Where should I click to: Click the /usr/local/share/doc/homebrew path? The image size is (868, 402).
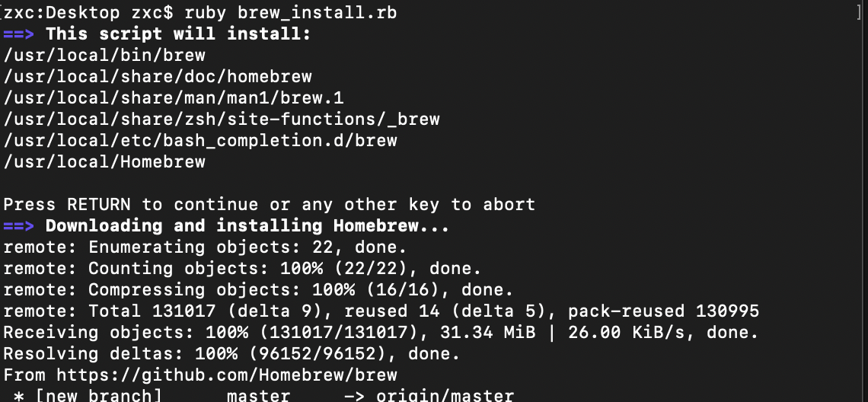coord(158,76)
